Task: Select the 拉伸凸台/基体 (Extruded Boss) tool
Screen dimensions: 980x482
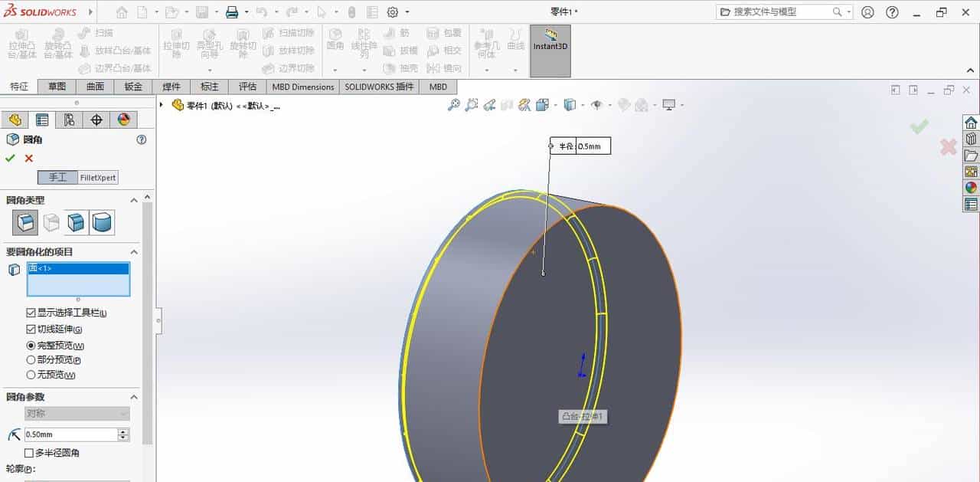Action: (x=21, y=46)
